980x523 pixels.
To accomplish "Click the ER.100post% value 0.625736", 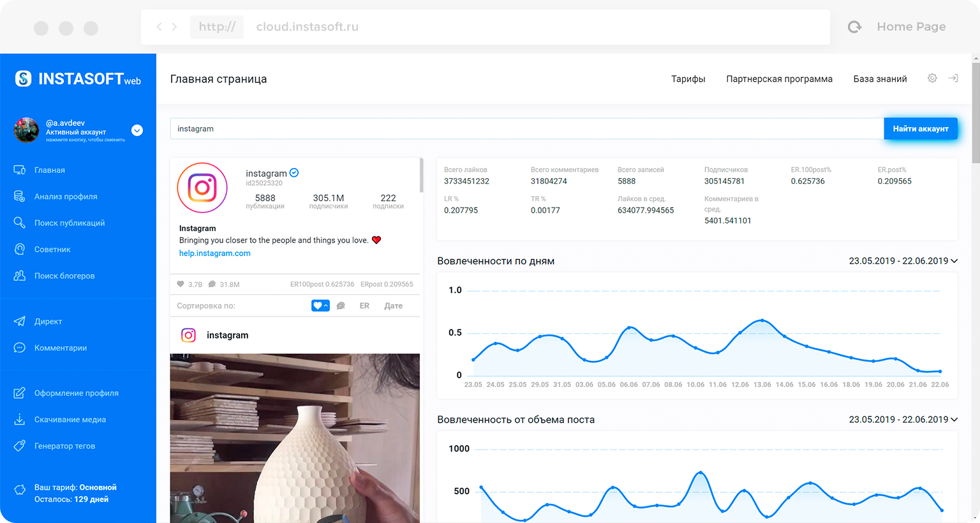I will 808,181.
